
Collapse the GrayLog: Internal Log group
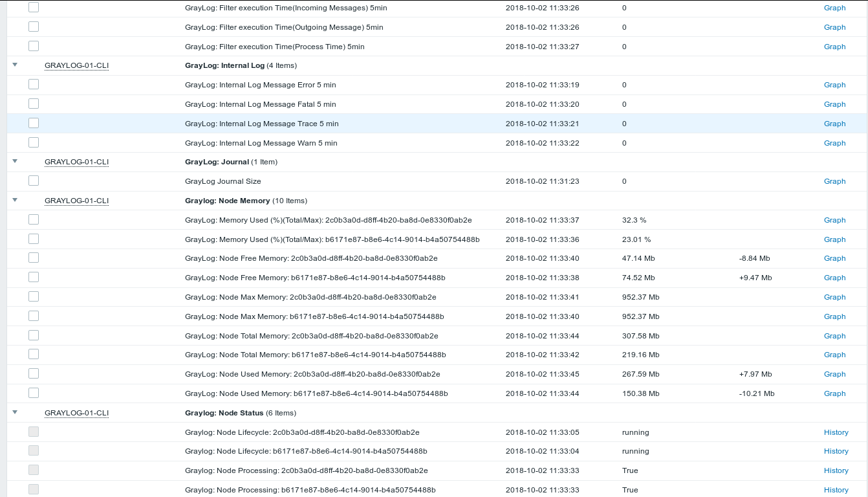[15, 65]
